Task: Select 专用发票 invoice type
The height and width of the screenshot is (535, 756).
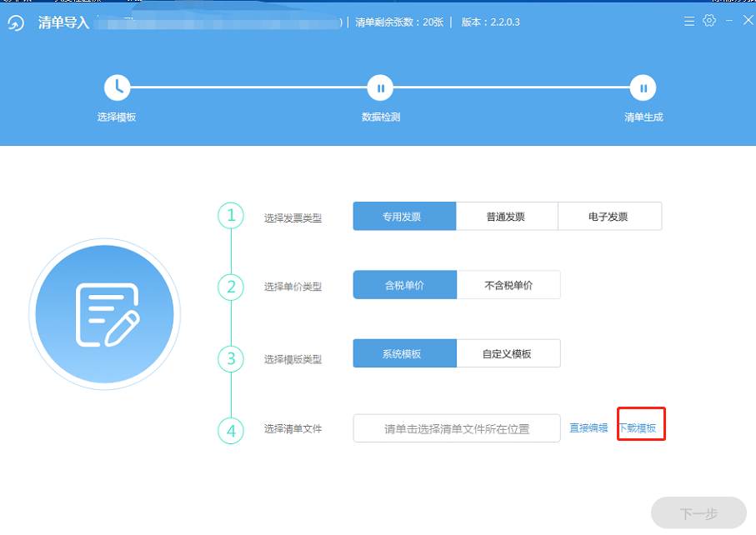Action: 404,217
